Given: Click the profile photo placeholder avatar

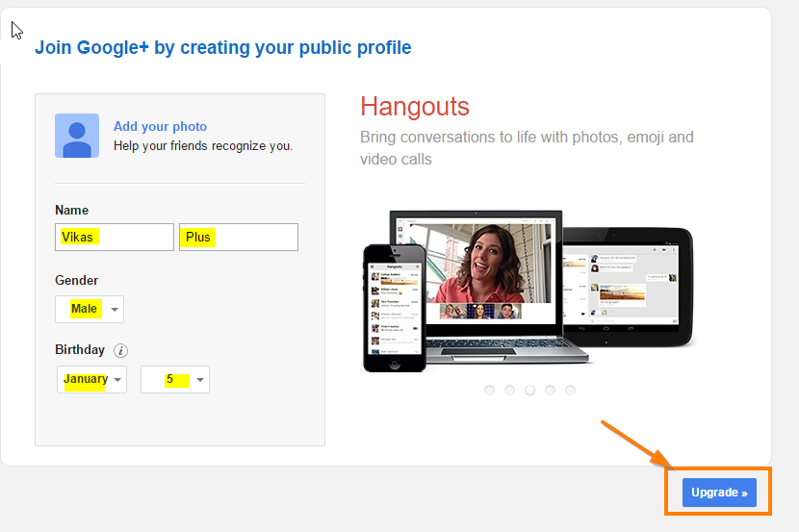Looking at the screenshot, I should pos(77,136).
